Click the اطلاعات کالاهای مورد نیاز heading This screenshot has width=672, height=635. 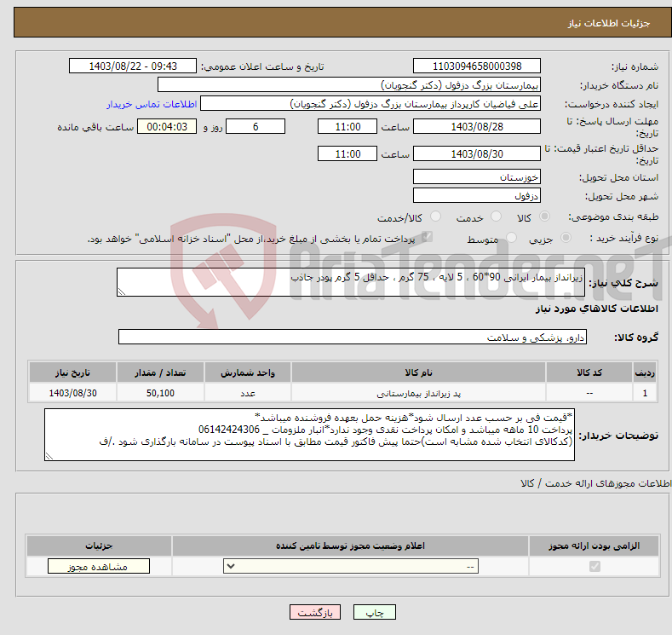[596, 309]
